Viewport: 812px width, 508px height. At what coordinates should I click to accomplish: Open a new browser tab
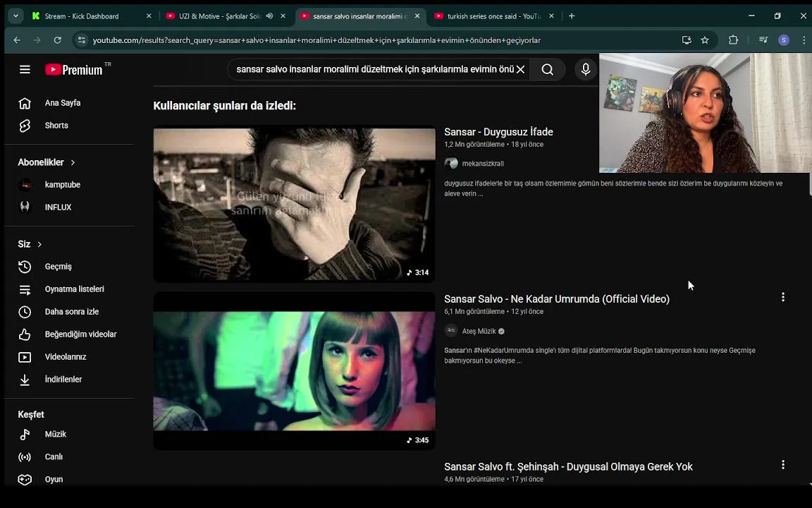point(572,16)
